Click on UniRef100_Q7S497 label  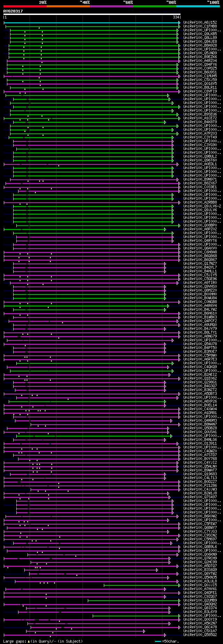[200, 497]
